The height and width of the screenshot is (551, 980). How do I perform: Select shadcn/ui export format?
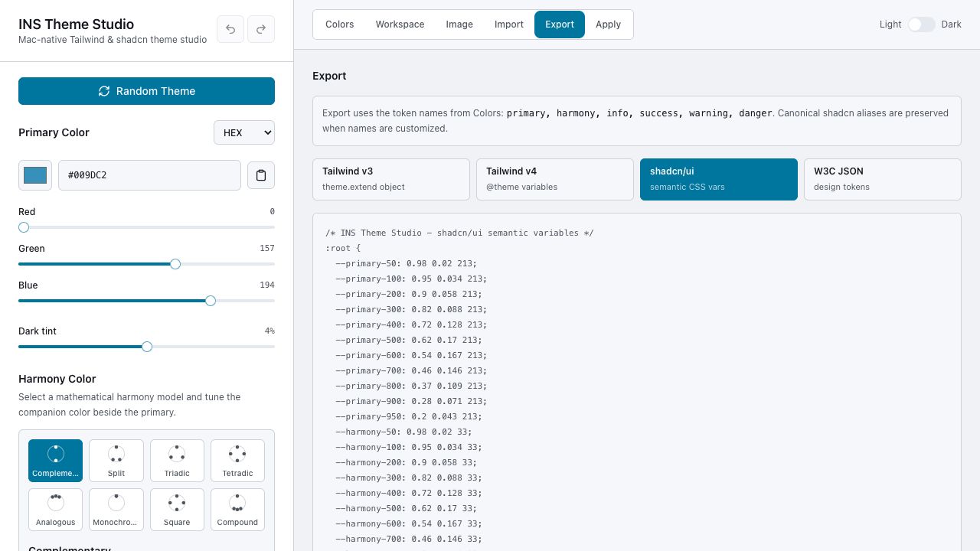pos(719,179)
